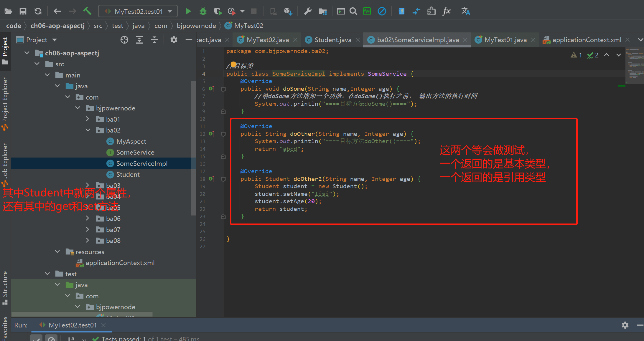Switch to the Student.java editor tab
Viewport: 644px width, 341px height.
332,40
